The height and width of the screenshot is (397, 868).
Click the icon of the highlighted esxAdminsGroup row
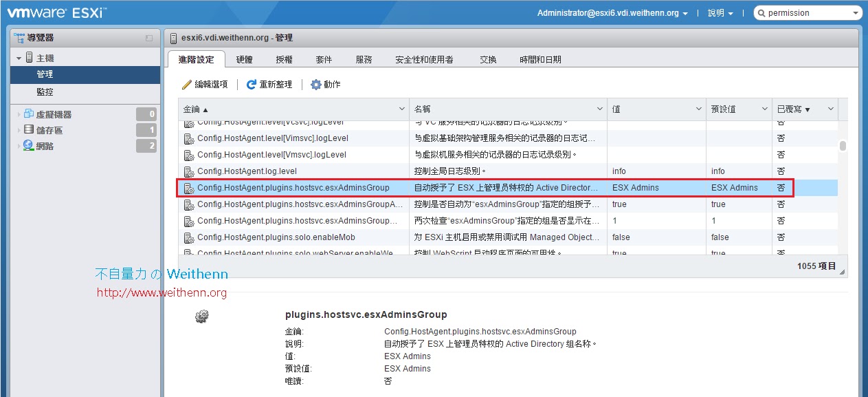coord(189,188)
